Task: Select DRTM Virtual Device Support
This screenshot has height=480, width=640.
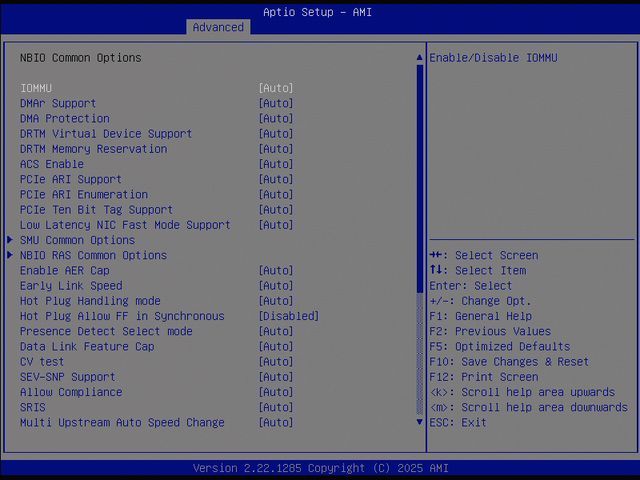Action: point(106,133)
